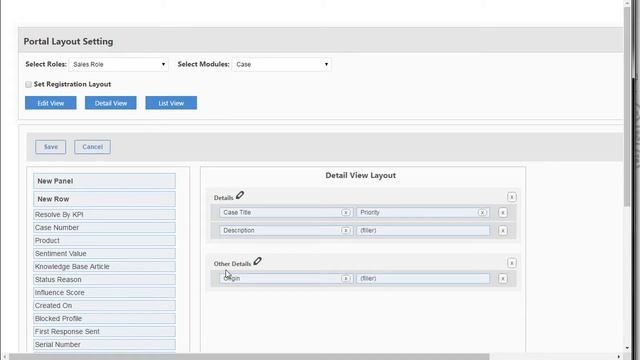The width and height of the screenshot is (640, 360).
Task: Select Influence Score field
Action: pos(104,293)
